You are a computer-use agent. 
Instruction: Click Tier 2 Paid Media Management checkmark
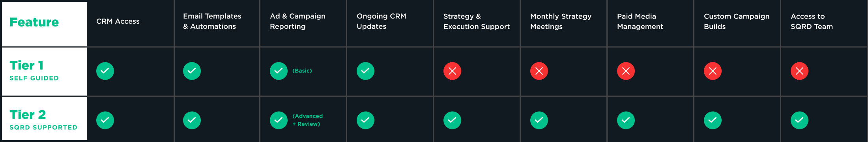point(626,120)
